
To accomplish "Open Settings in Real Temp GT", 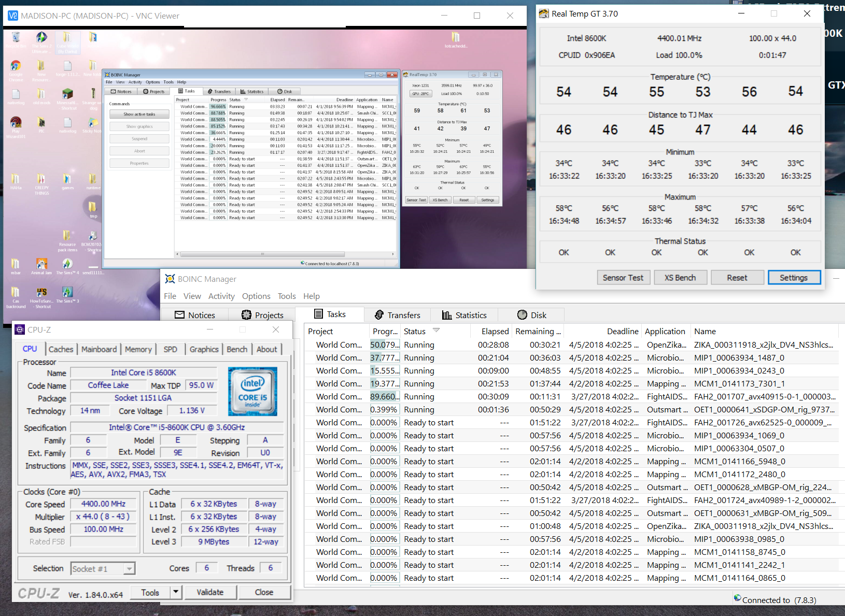I will point(794,277).
